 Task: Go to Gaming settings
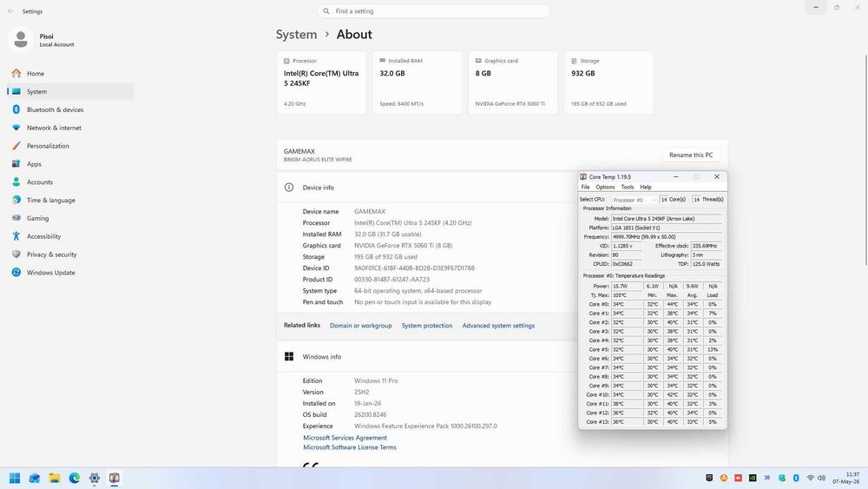[70, 218]
